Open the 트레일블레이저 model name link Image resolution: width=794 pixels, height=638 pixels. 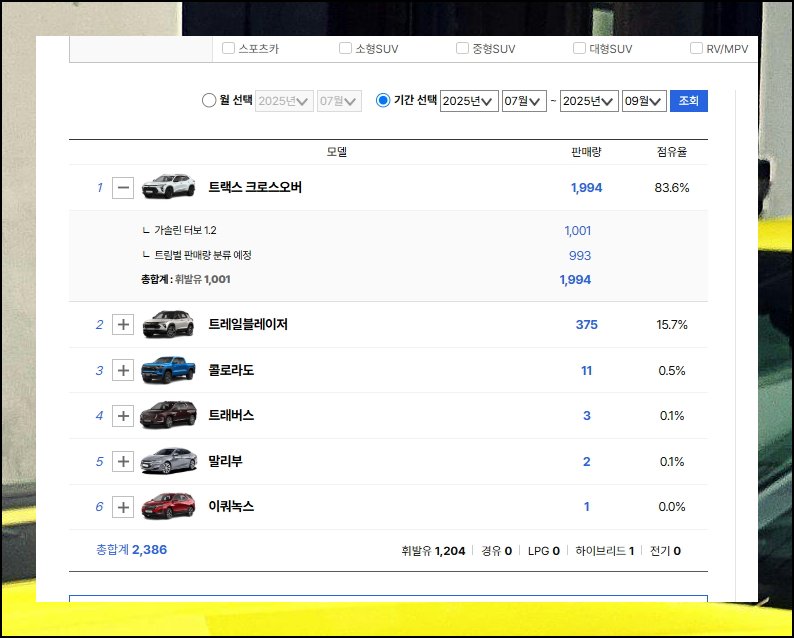(248, 324)
